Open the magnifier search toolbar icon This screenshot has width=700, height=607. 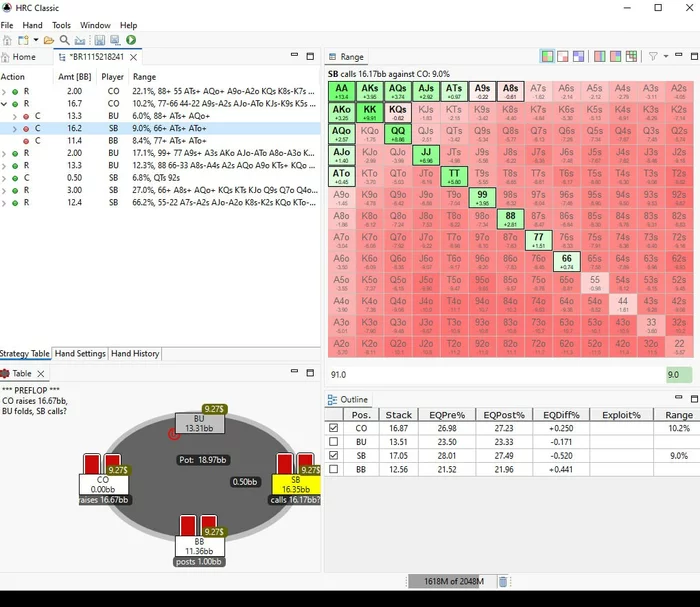tap(65, 40)
